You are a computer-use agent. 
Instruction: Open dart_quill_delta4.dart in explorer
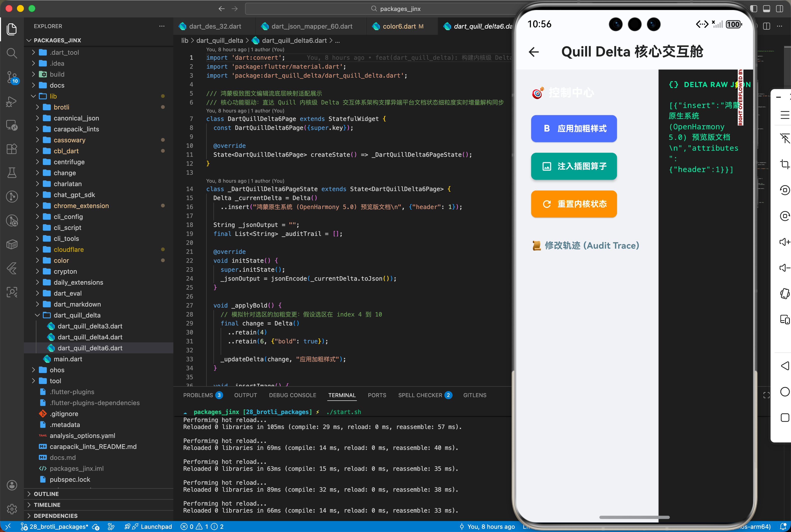click(x=90, y=337)
